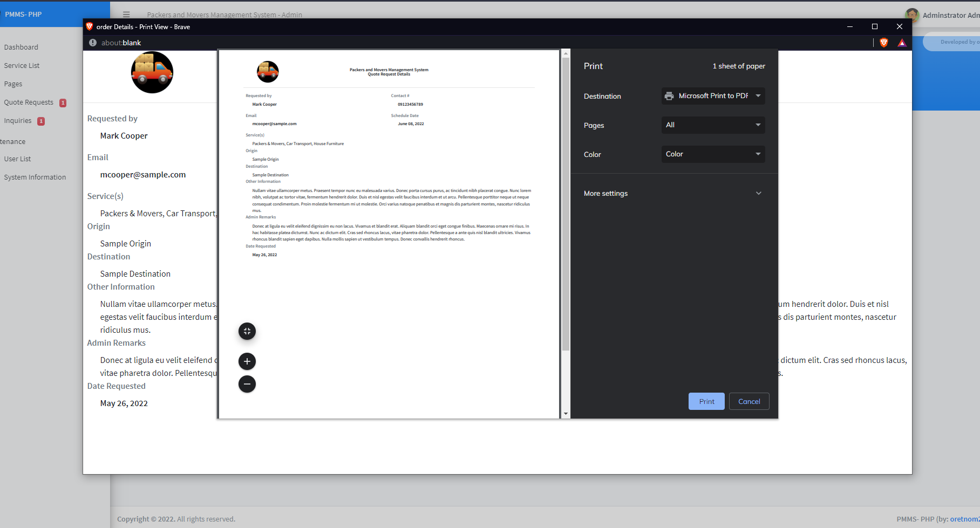The height and width of the screenshot is (528, 980).
Task: Click the truck logo in print view page
Action: point(152,72)
